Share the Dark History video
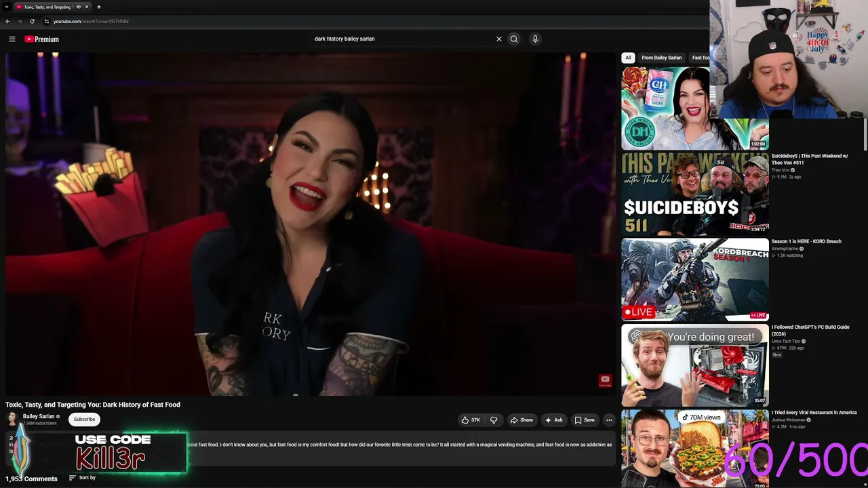This screenshot has width=868, height=488. (x=521, y=420)
